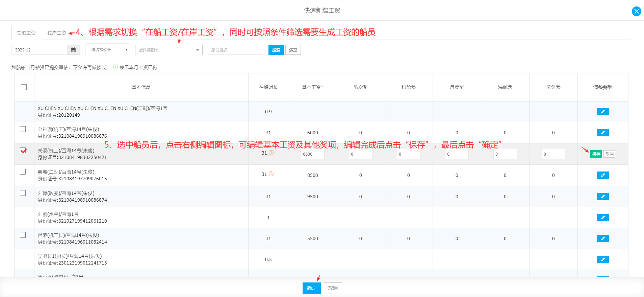Click the 清空 button
This screenshot has height=297, width=644.
tap(293, 50)
